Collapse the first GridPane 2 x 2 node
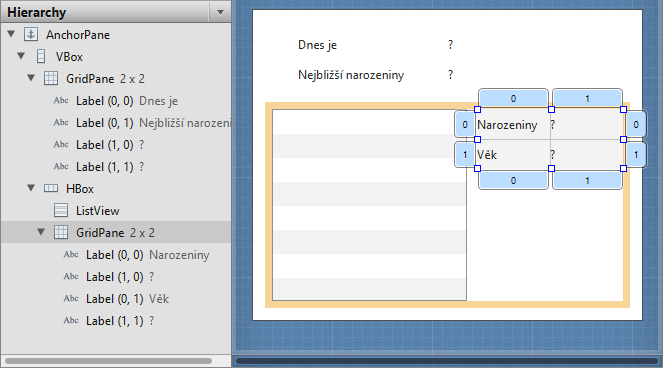The width and height of the screenshot is (663, 368). [x=31, y=78]
